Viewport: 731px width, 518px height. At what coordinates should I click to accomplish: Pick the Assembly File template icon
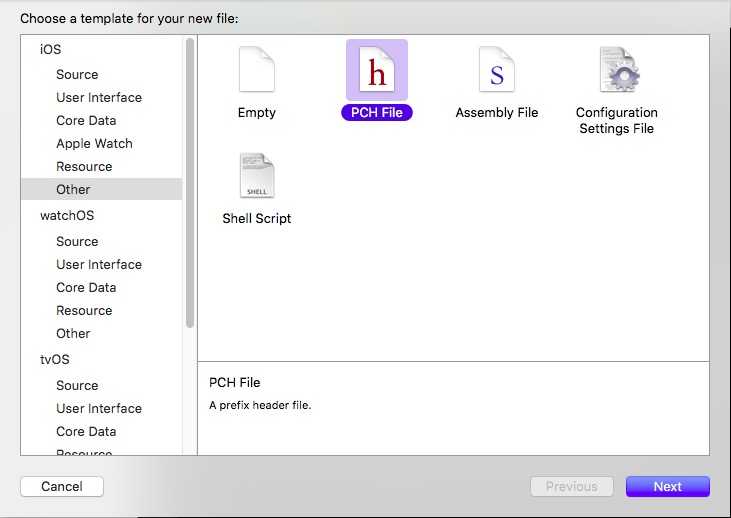[x=497, y=72]
